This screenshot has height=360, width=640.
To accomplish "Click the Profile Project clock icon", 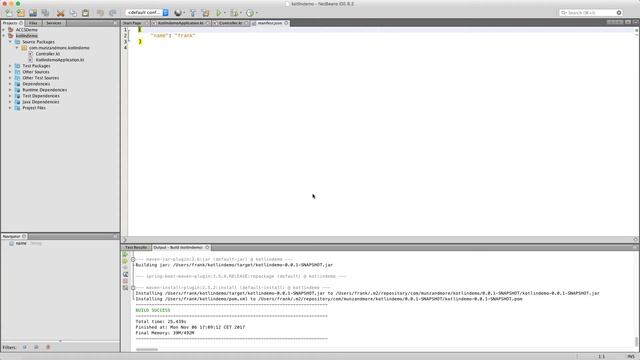I will point(250,13).
